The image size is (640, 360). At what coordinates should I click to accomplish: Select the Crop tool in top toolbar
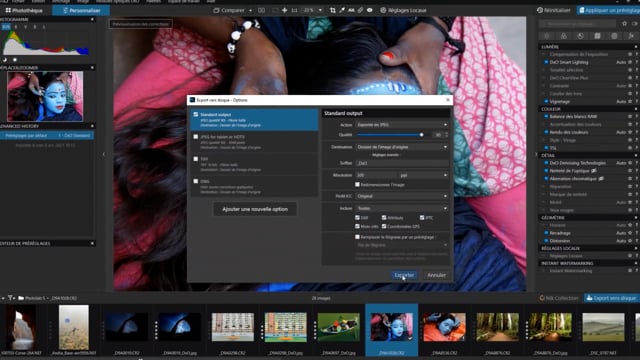333,10
